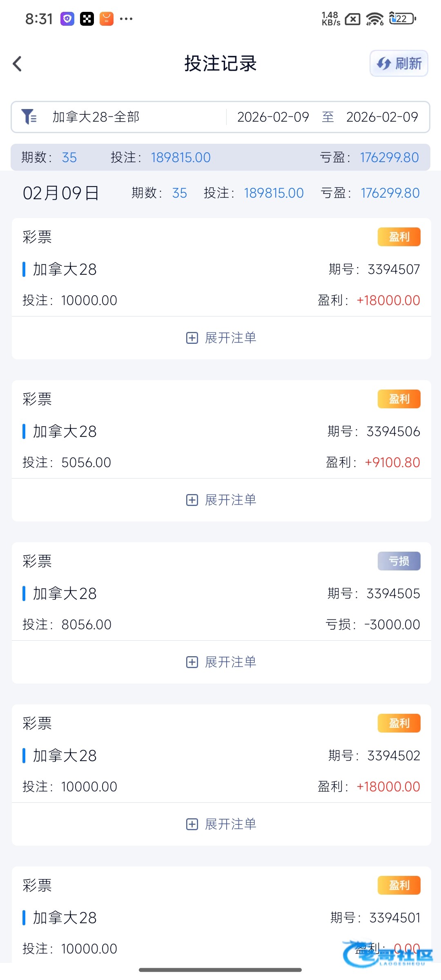Image resolution: width=441 pixels, height=980 pixels.
Task: Tap the 盈利 badge on period 3394507
Action: (399, 237)
